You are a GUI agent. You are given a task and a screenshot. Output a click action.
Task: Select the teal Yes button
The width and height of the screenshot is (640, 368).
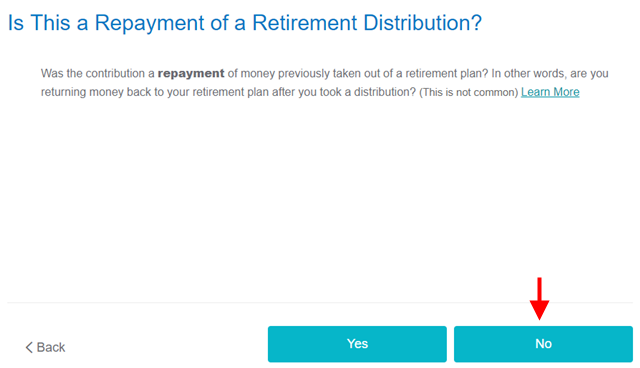point(357,344)
